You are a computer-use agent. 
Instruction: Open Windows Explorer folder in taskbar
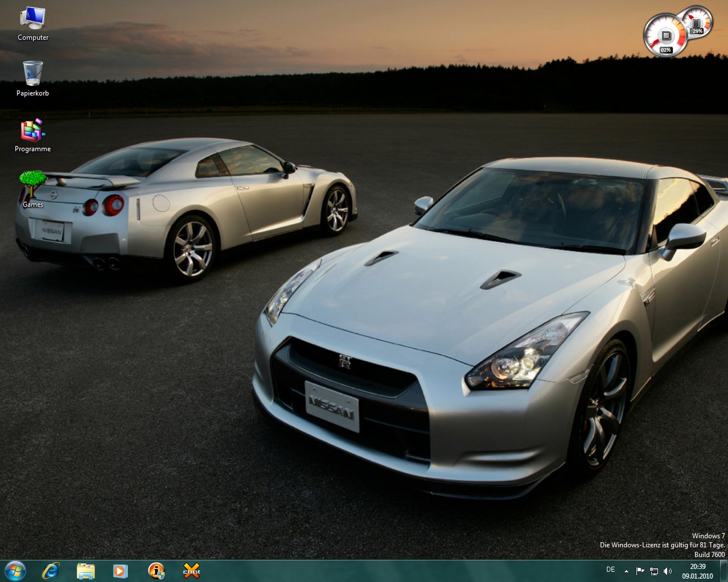point(86,571)
